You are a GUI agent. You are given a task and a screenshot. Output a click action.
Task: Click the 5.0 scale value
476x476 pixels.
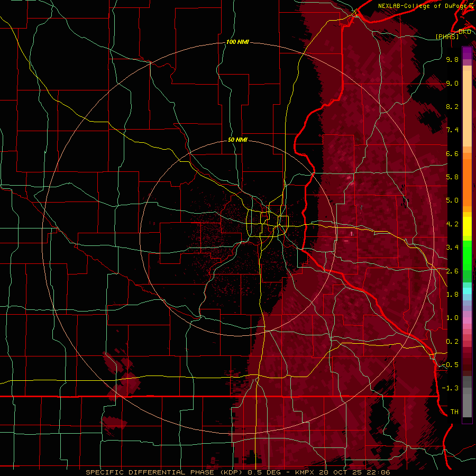(452, 200)
